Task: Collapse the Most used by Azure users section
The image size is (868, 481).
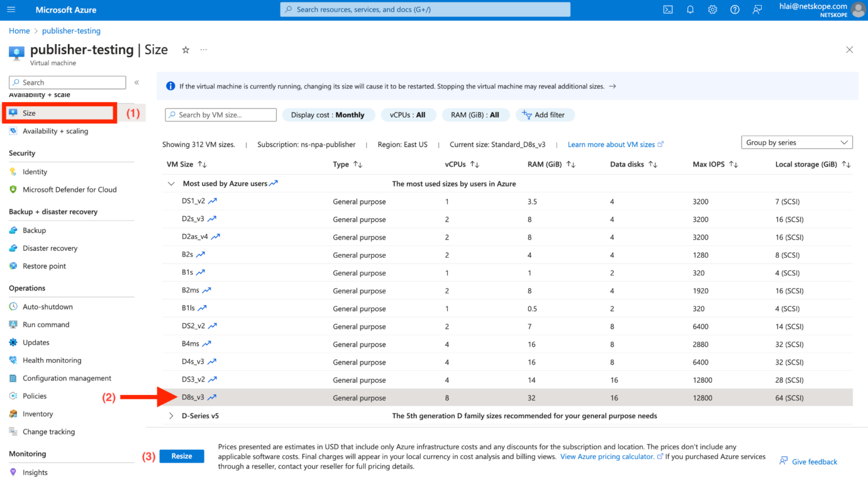Action: pyautogui.click(x=171, y=183)
